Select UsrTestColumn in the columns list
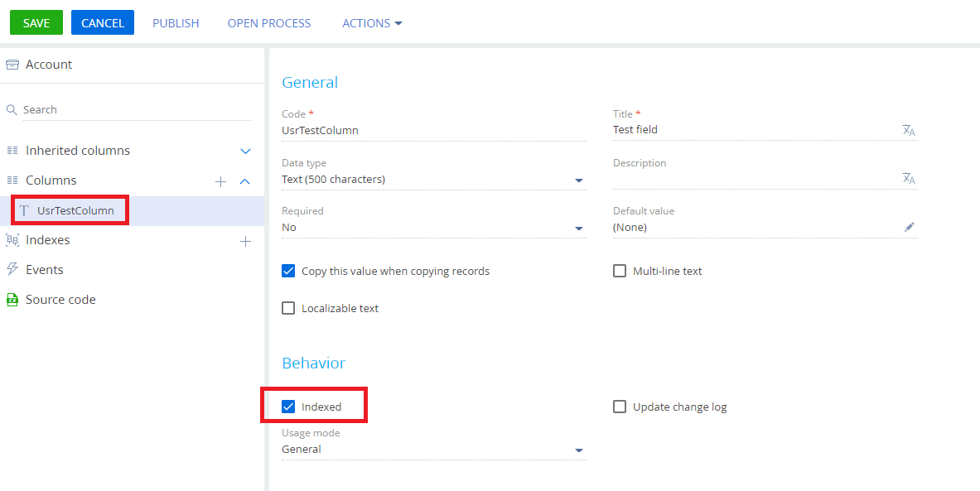The height and width of the screenshot is (491, 980). point(75,210)
